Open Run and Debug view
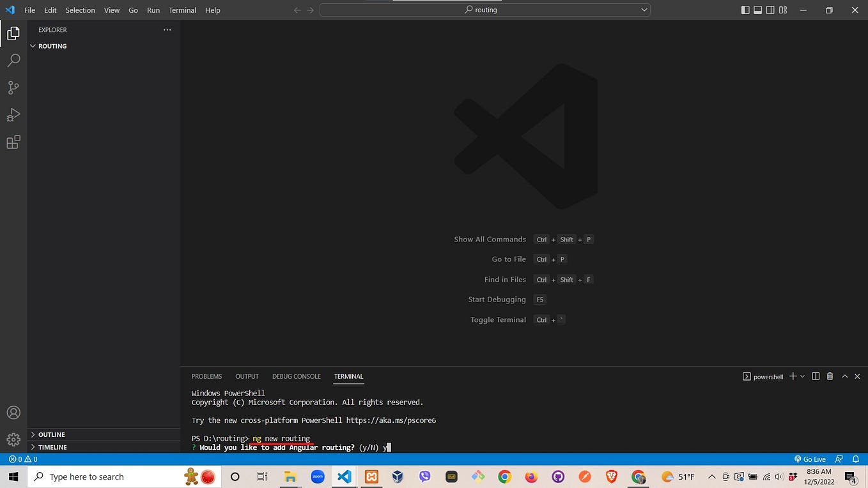The width and height of the screenshot is (868, 488). 13,115
